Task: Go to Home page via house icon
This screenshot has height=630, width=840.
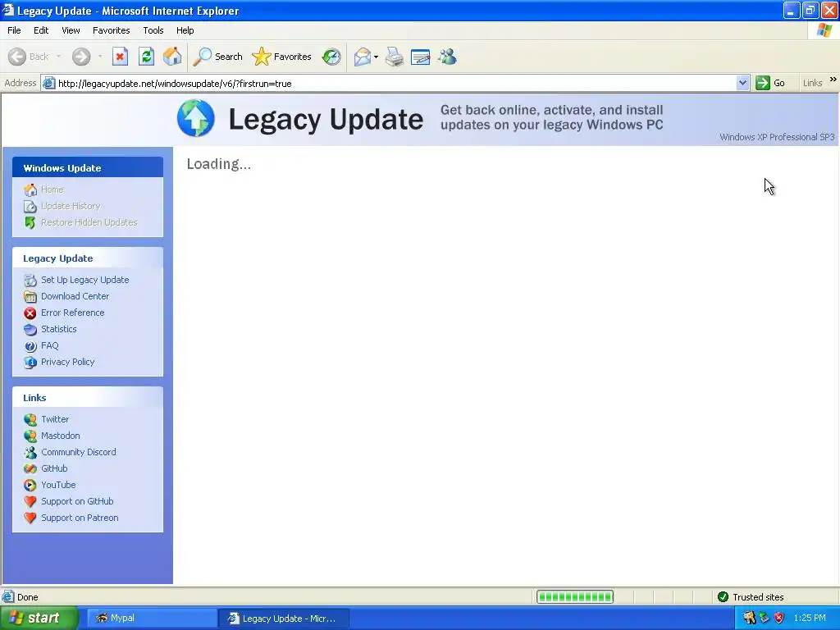Action: click(x=172, y=57)
